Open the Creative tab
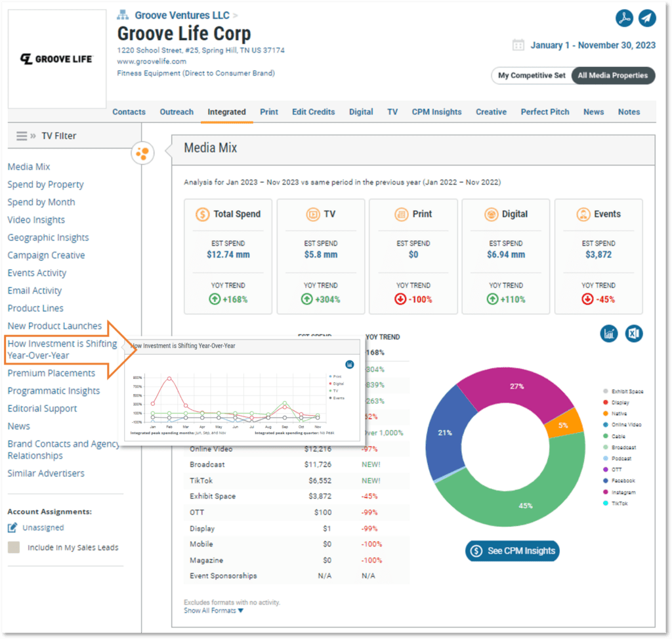 click(491, 112)
